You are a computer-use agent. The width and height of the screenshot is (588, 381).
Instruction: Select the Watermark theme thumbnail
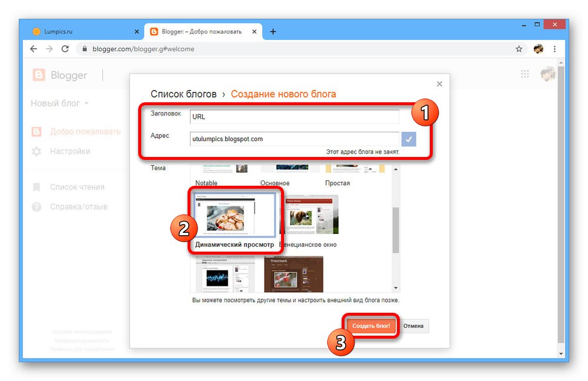pos(293,274)
